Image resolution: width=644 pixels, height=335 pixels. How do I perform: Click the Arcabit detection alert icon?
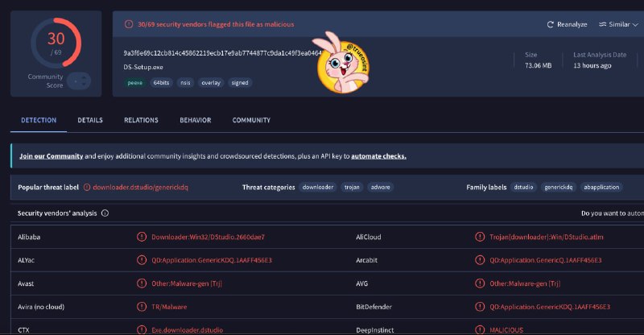[480, 260]
